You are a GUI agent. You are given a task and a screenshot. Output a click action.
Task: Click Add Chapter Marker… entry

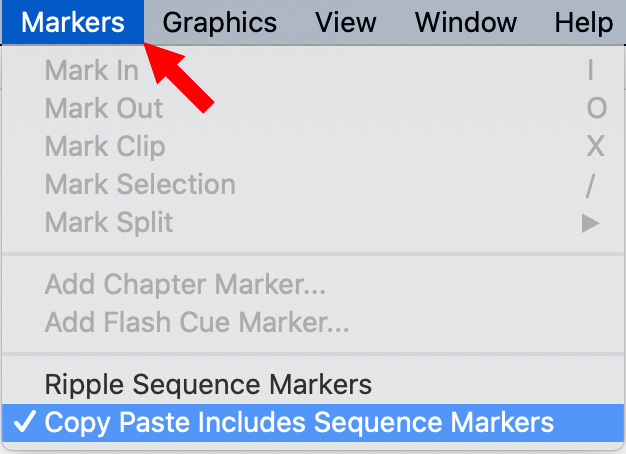(x=185, y=286)
